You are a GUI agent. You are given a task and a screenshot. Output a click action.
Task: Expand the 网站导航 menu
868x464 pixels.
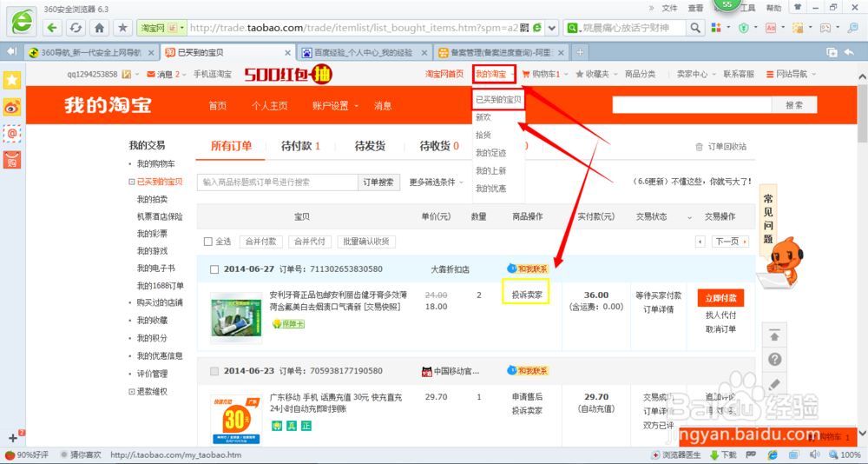pyautogui.click(x=791, y=74)
